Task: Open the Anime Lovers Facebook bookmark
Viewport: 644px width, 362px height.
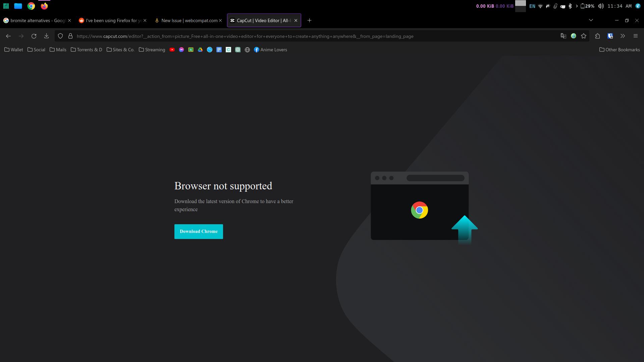Action: 270,50
